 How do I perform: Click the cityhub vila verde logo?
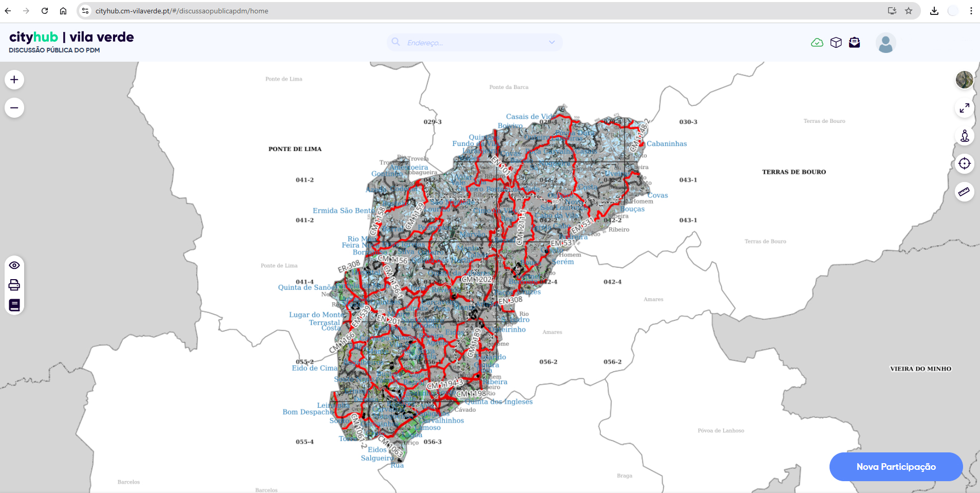pos(71,38)
